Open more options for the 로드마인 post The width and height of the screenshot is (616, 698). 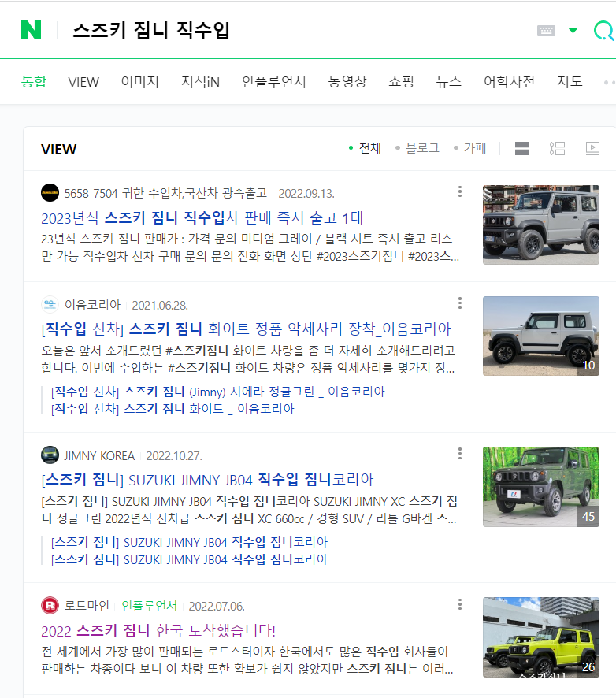[x=460, y=604]
